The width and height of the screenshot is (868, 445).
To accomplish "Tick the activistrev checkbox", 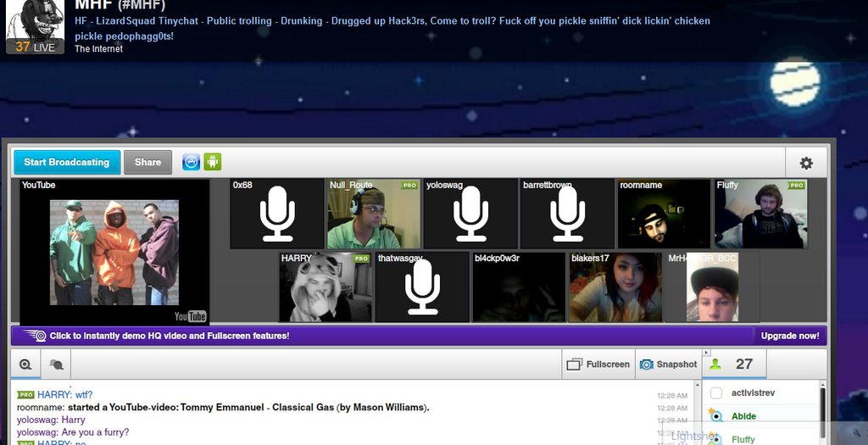I will click(x=715, y=393).
